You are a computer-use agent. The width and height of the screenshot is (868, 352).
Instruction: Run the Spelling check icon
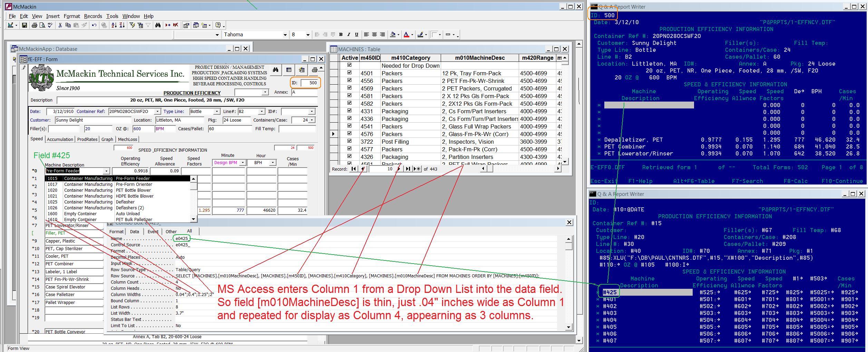50,25
